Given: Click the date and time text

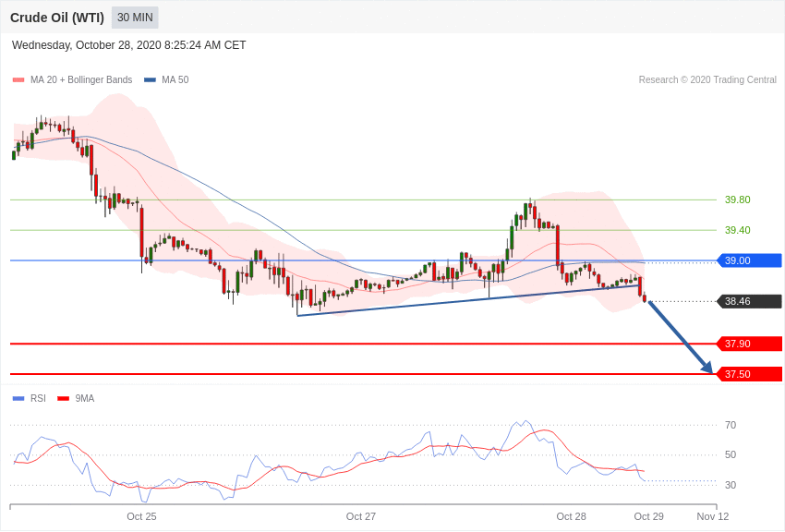Looking at the screenshot, I should tap(128, 45).
